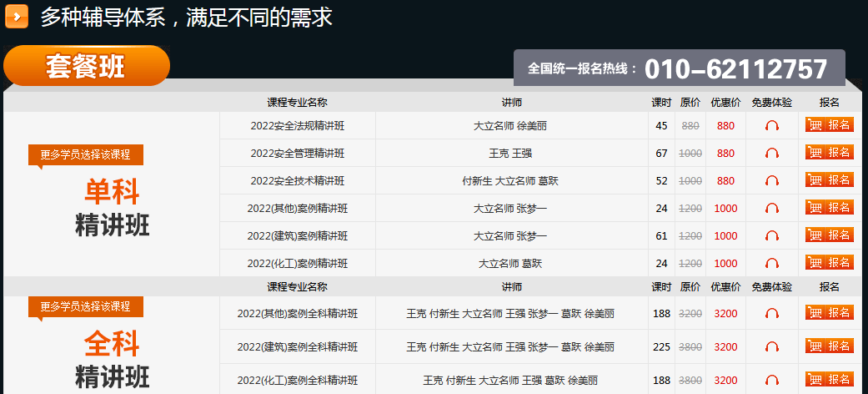Open course 2022安全法规精讲班

pos(298,126)
